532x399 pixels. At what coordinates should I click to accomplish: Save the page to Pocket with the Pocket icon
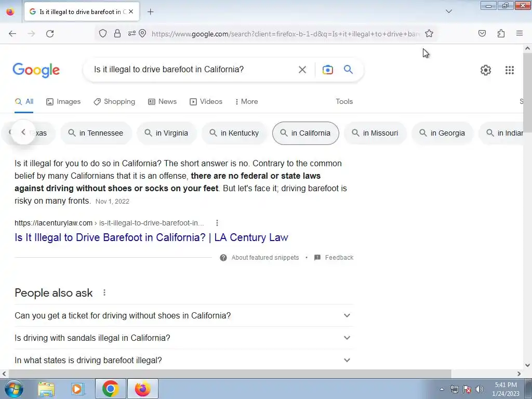tap(482, 33)
